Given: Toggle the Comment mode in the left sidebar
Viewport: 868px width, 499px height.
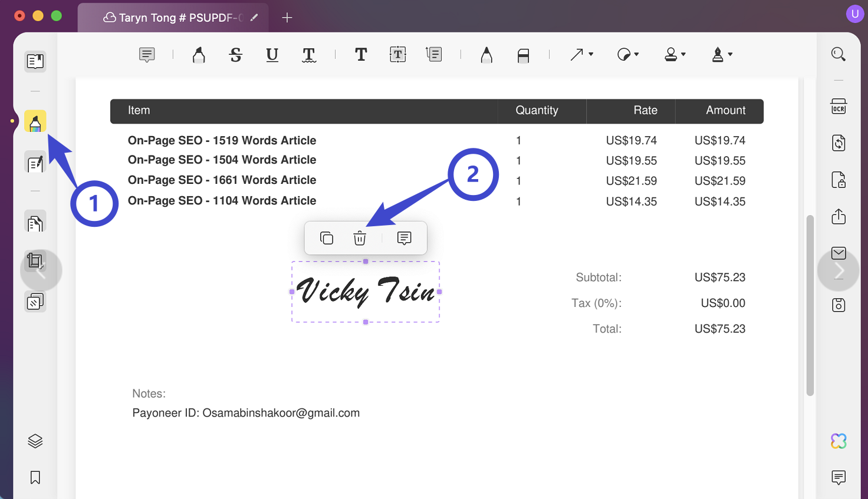Looking at the screenshot, I should click(35, 121).
